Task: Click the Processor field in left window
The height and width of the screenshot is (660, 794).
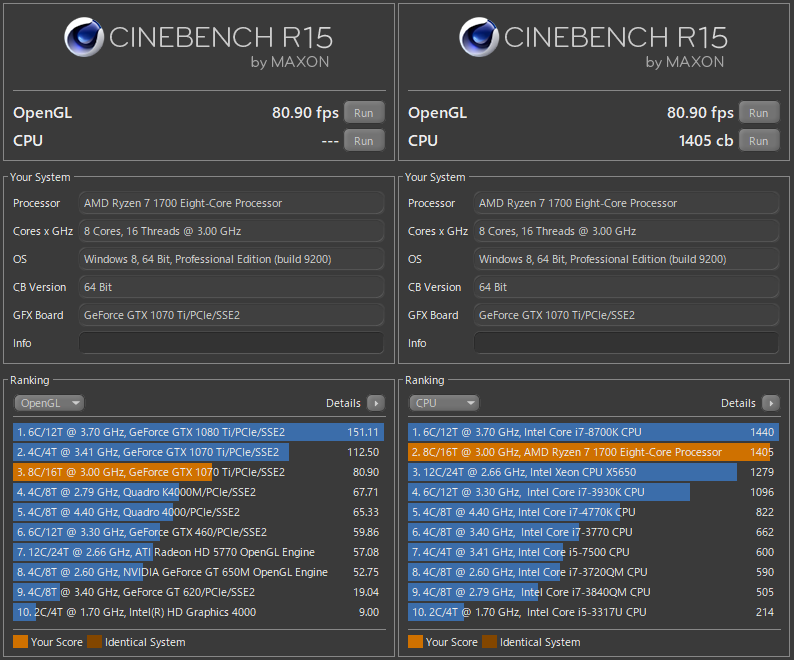Action: pyautogui.click(x=231, y=203)
